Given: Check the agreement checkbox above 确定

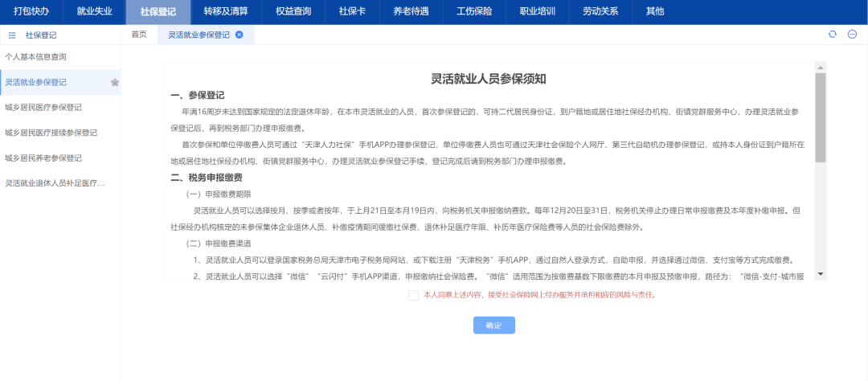Looking at the screenshot, I should (x=413, y=295).
